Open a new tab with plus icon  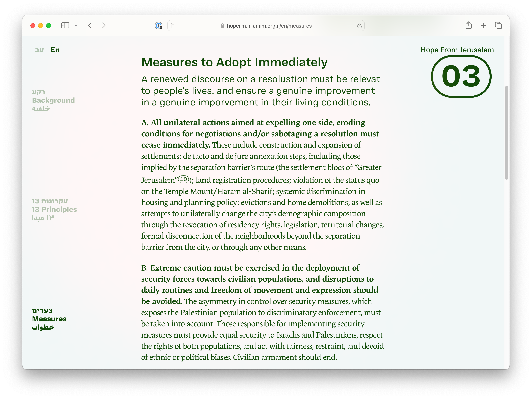(x=483, y=25)
